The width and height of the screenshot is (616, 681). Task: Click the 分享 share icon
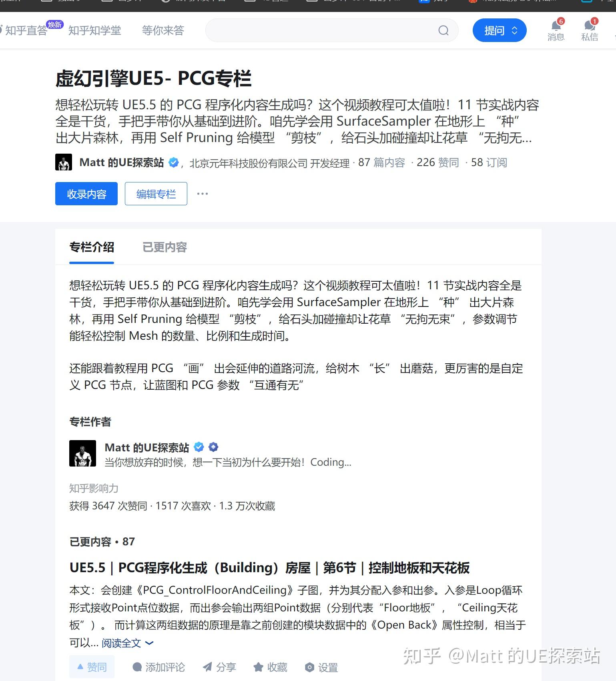(207, 667)
